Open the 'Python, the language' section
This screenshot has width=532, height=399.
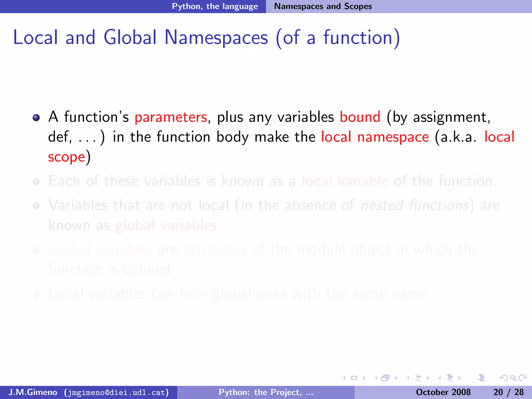[x=215, y=6]
